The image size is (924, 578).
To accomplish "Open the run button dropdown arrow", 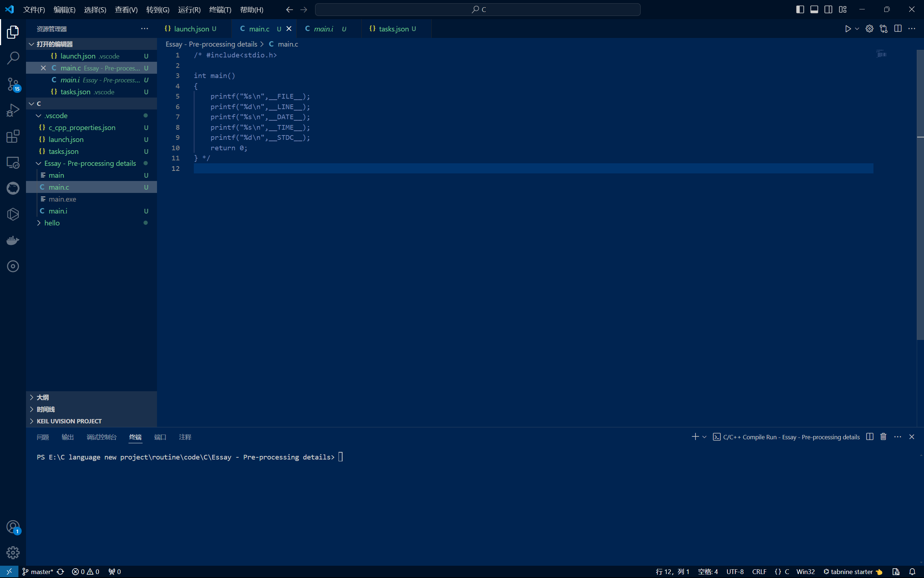I will coord(857,29).
